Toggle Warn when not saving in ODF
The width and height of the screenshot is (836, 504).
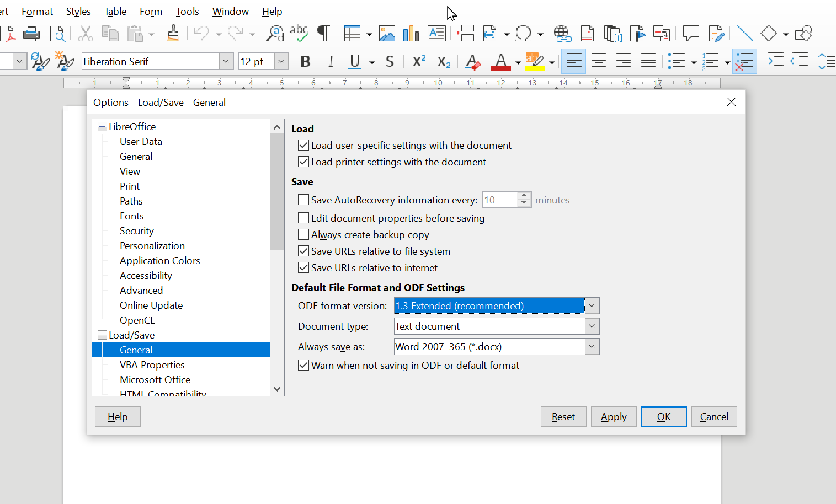coord(303,365)
